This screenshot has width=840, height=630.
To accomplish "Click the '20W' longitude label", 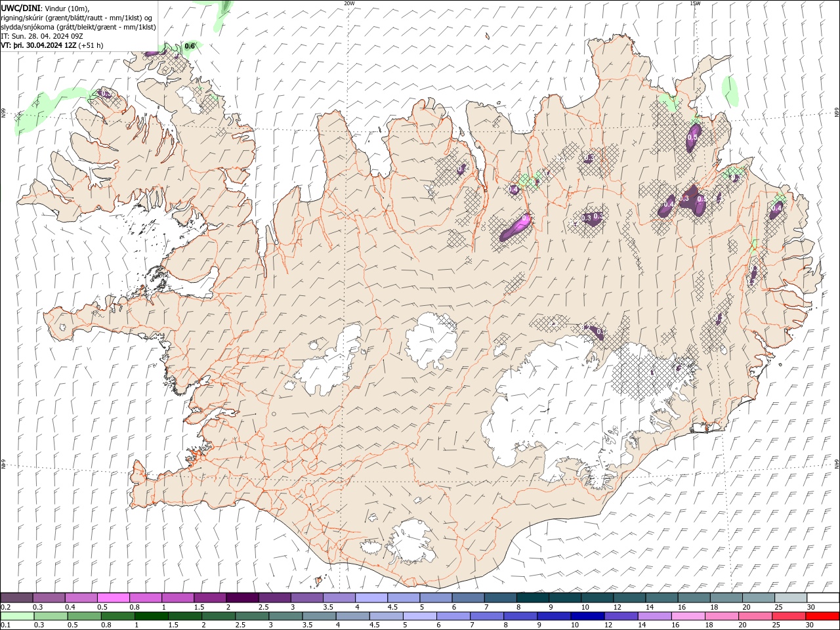I will [349, 3].
